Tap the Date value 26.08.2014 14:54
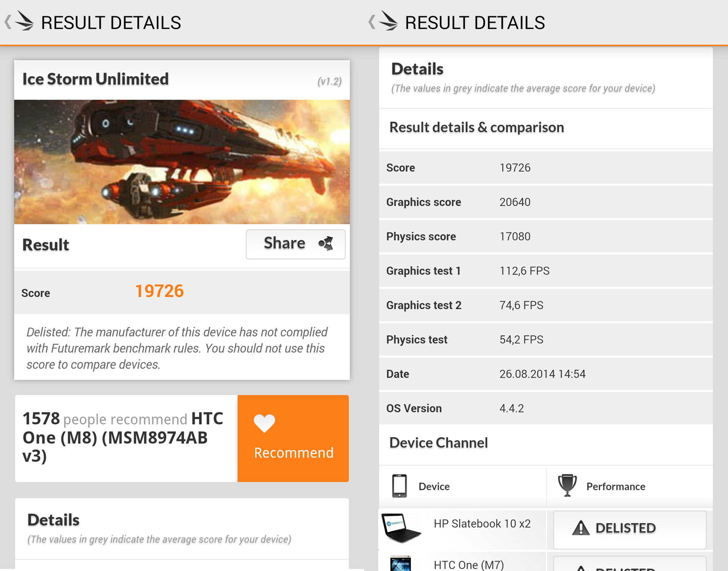The height and width of the screenshot is (571, 728). tap(543, 374)
